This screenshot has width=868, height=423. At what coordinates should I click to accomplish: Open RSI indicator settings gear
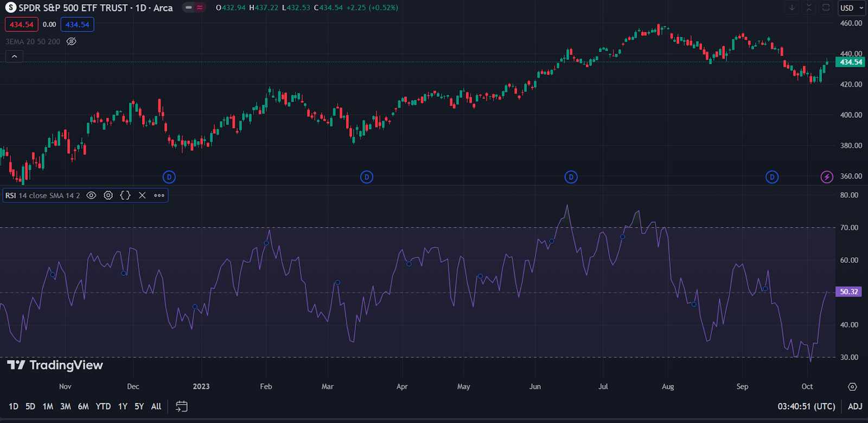(108, 195)
